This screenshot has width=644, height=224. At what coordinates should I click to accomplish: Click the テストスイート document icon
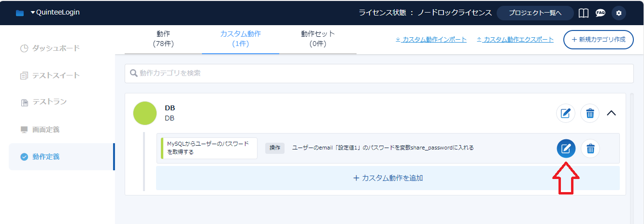[x=24, y=75]
